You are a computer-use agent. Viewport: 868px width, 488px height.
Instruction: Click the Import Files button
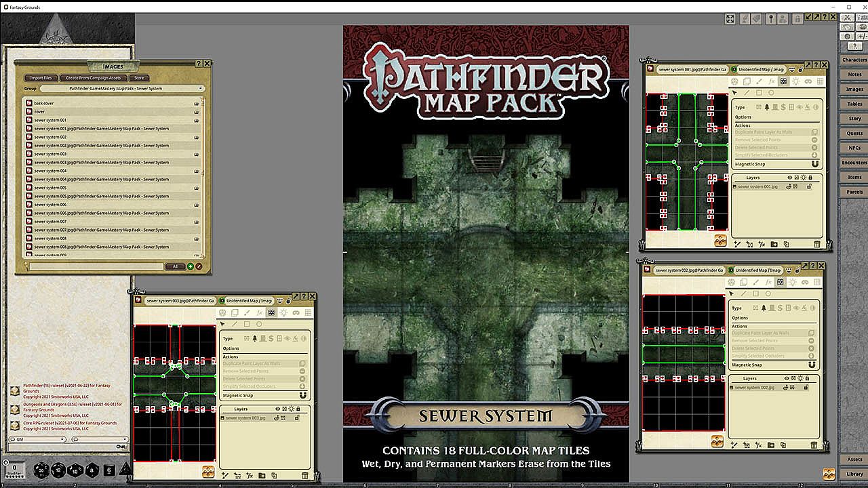(x=41, y=78)
